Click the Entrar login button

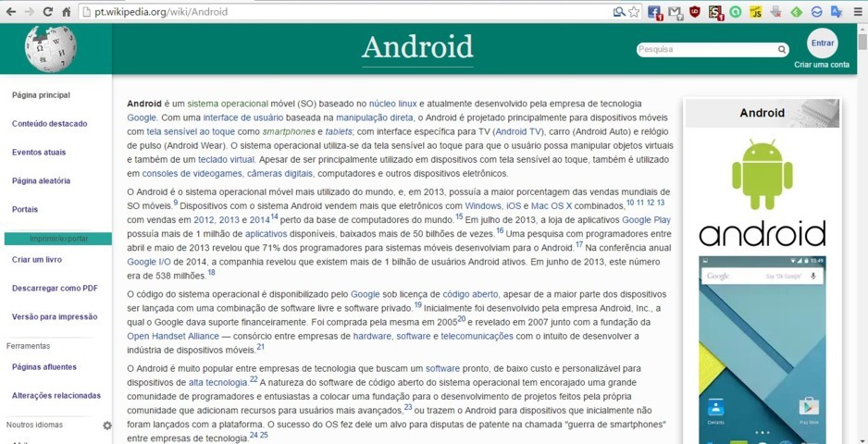point(822,43)
